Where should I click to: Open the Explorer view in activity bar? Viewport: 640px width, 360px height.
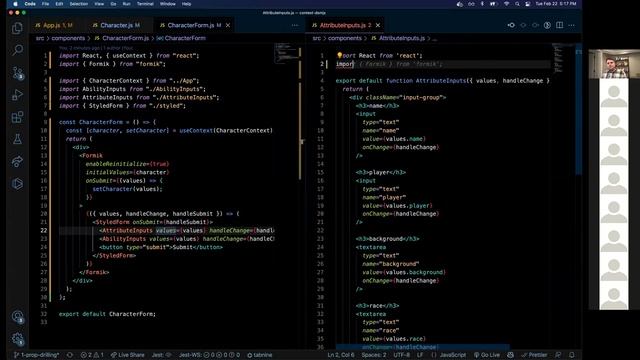(x=17, y=28)
